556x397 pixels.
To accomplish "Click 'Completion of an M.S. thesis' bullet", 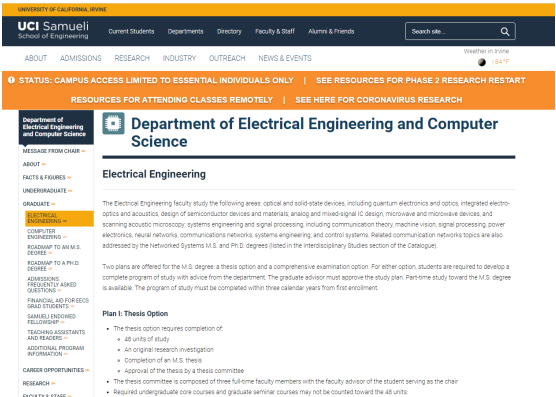I will point(163,360).
